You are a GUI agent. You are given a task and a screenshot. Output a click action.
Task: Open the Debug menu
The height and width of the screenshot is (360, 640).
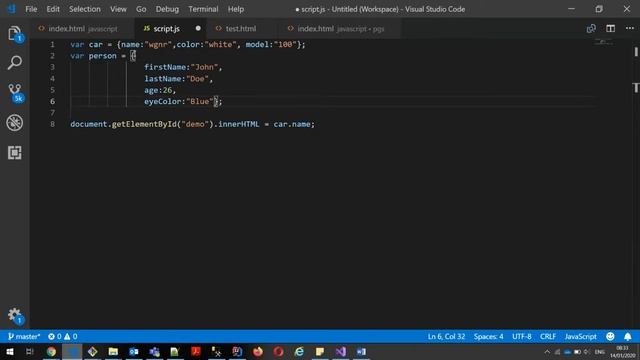point(167,9)
